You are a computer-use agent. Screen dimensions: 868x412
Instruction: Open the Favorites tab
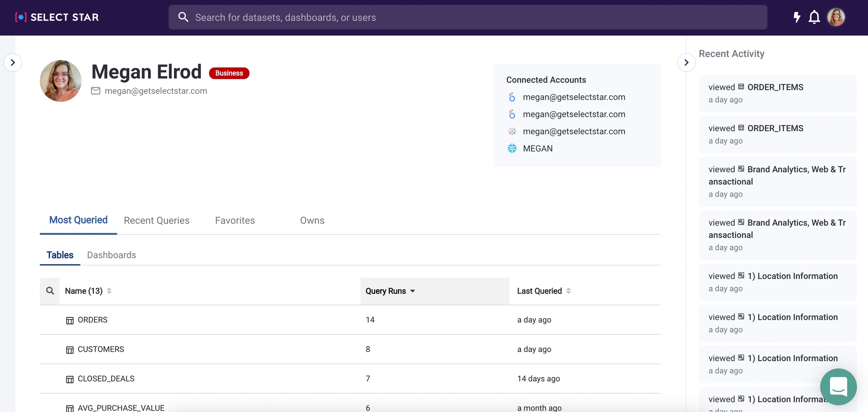[x=235, y=221]
